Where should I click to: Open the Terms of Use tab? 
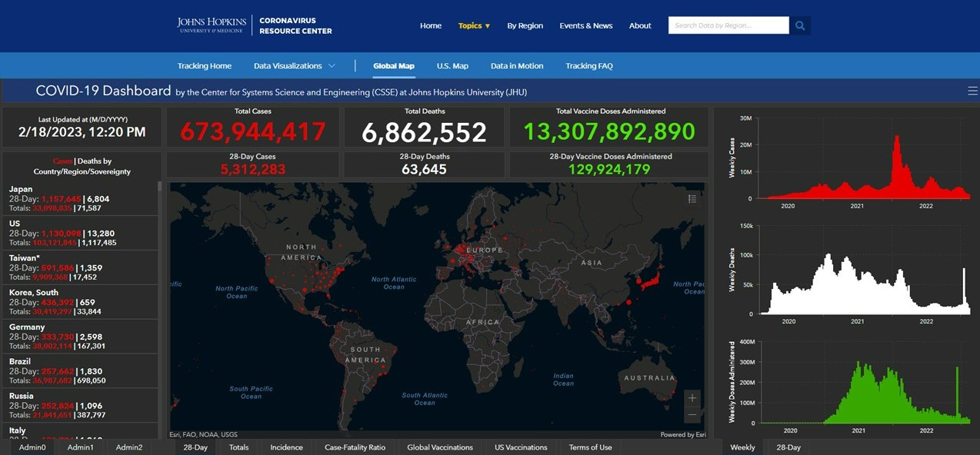pyautogui.click(x=591, y=447)
